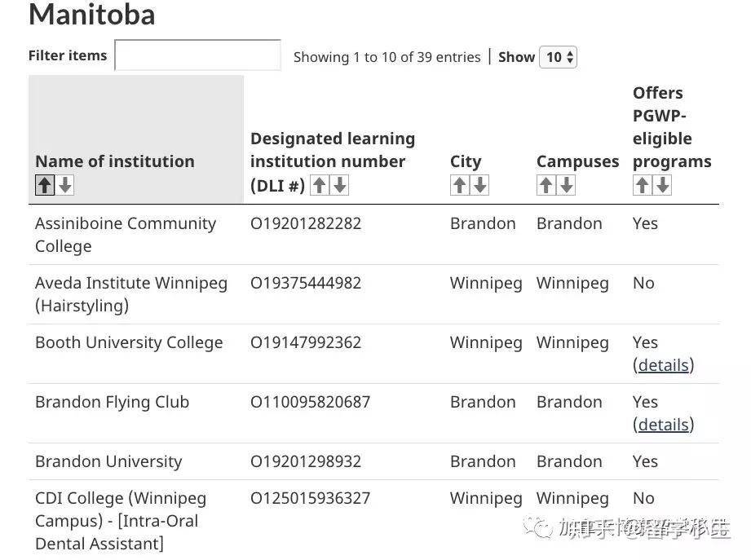Click the Name of institution column header
Viewport: 751px width, 560px height.
pos(115,161)
